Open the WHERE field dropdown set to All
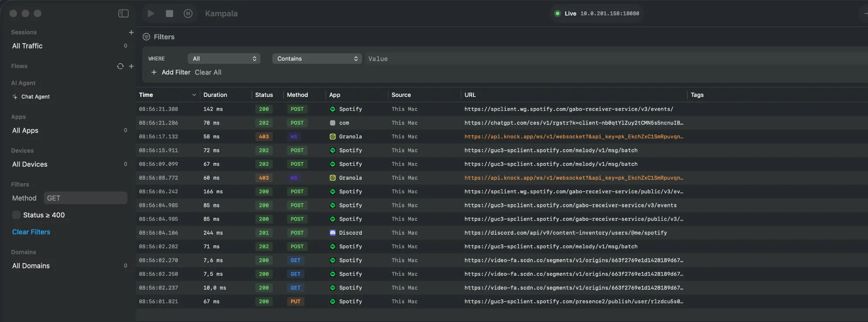The width and height of the screenshot is (868, 322). (x=224, y=59)
